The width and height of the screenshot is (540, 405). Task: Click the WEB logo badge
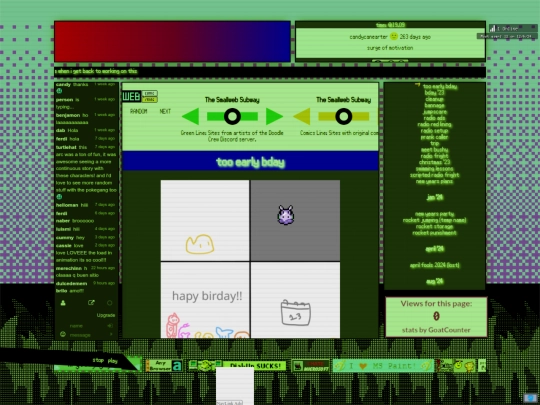pyautogui.click(x=132, y=96)
